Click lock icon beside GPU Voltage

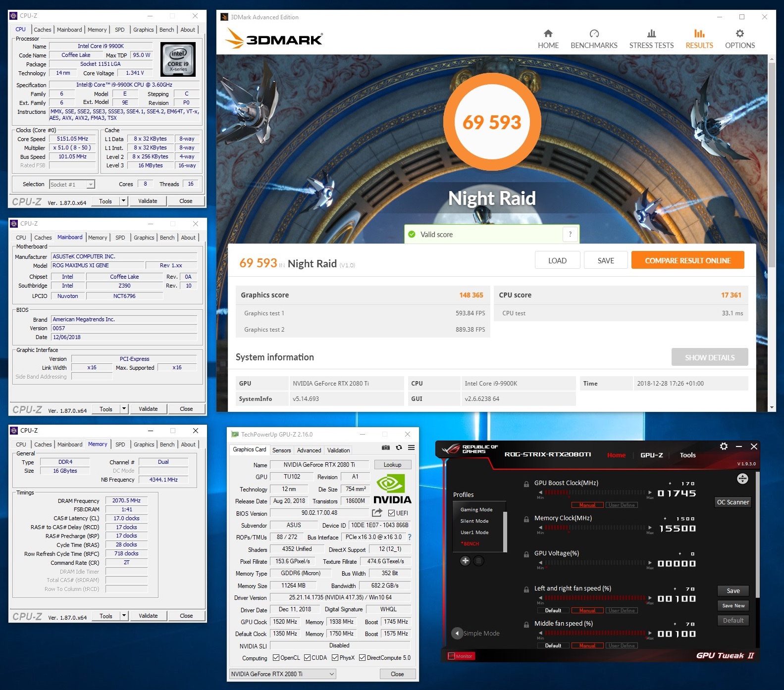(x=526, y=554)
